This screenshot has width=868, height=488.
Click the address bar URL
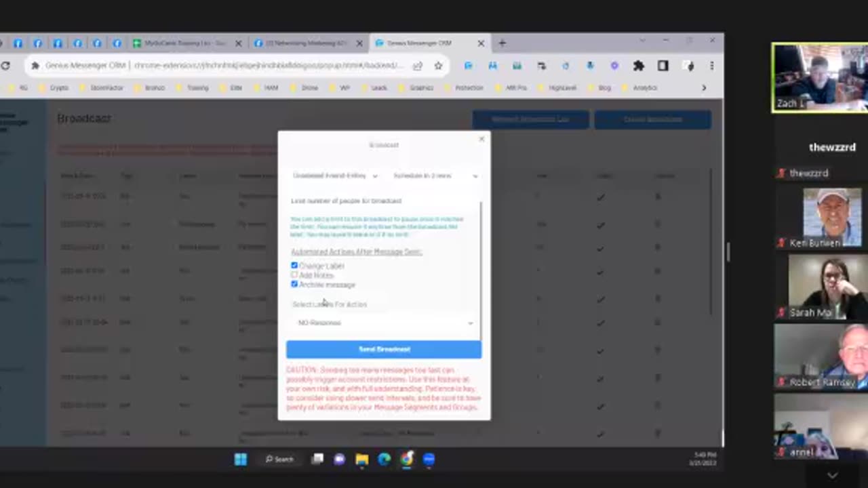[269, 66]
